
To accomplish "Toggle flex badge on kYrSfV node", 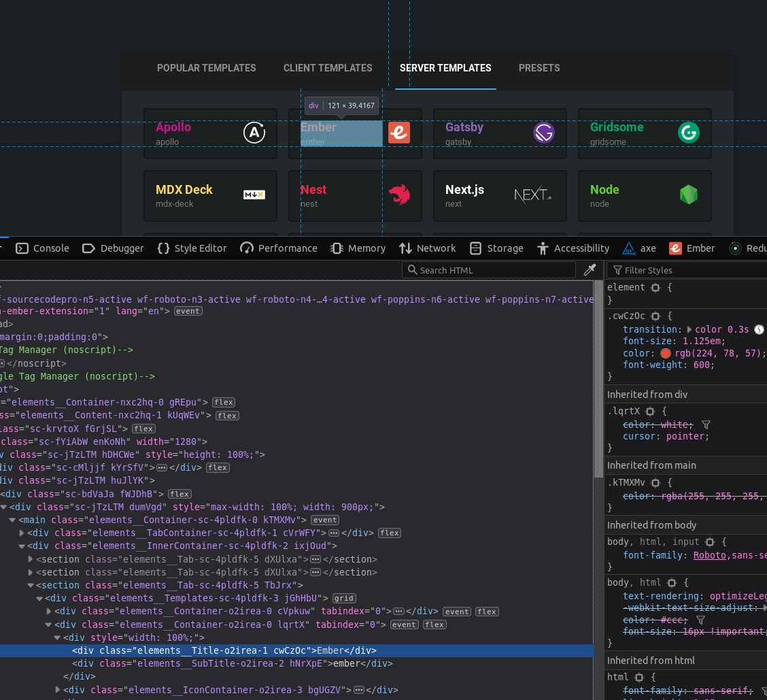I will (218, 467).
